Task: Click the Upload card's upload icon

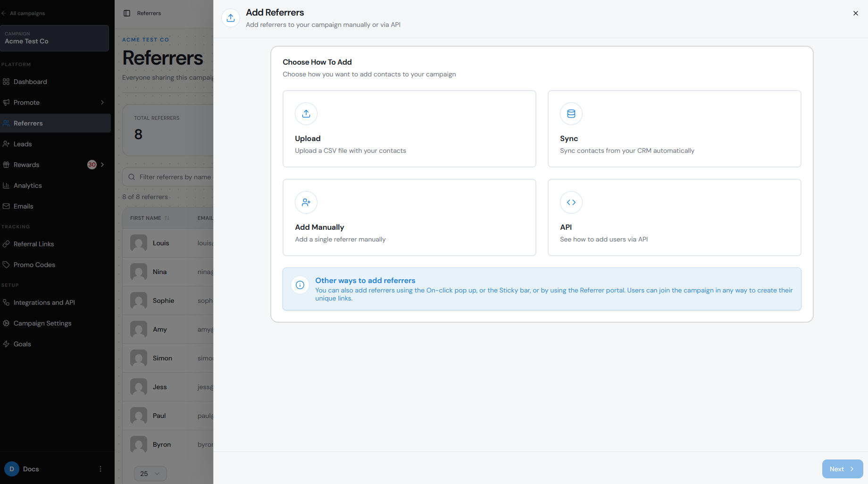Action: pos(306,114)
